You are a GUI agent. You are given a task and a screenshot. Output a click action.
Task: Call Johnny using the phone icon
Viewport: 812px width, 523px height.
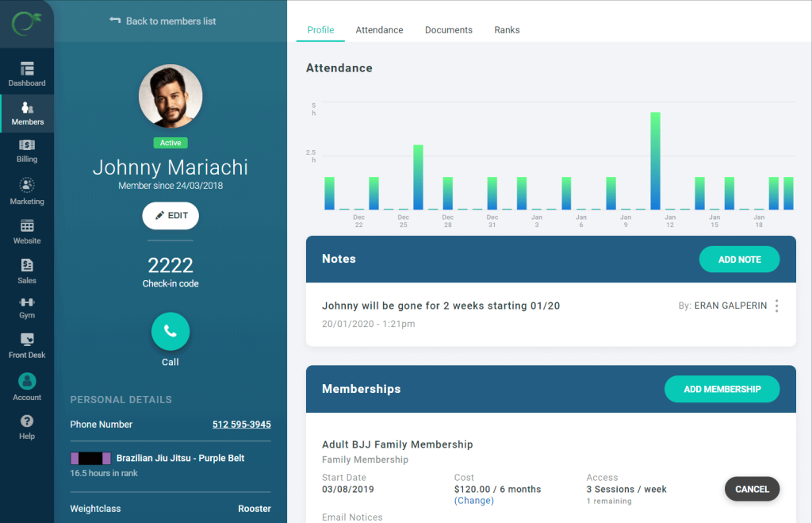[170, 331]
